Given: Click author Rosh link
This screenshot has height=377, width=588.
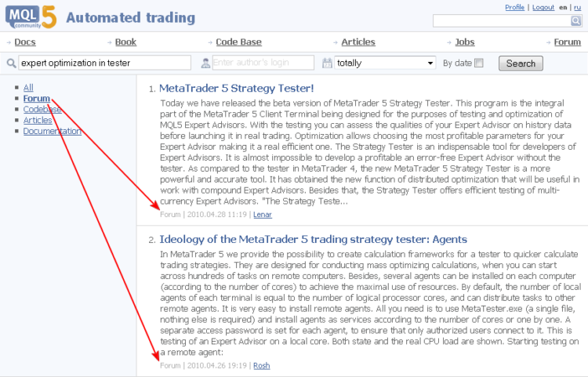Looking at the screenshot, I should coord(261,365).
